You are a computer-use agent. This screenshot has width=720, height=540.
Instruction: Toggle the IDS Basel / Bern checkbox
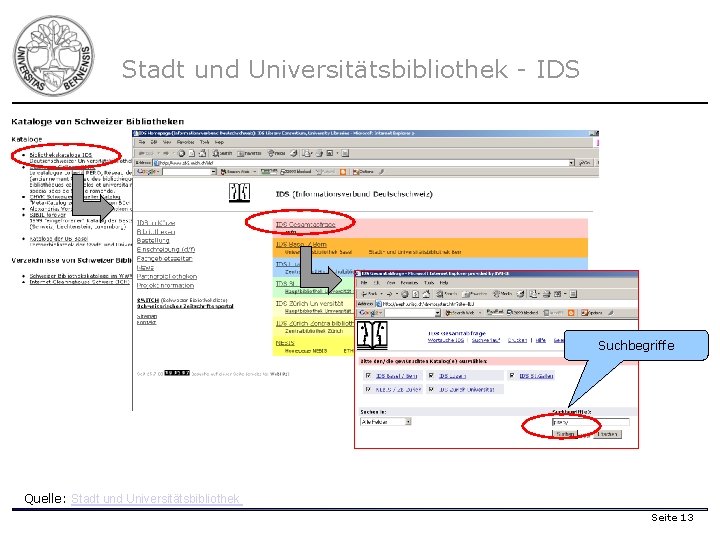(368, 376)
